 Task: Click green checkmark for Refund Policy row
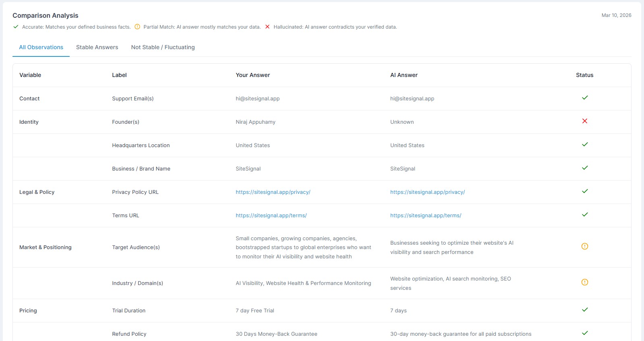(585, 333)
